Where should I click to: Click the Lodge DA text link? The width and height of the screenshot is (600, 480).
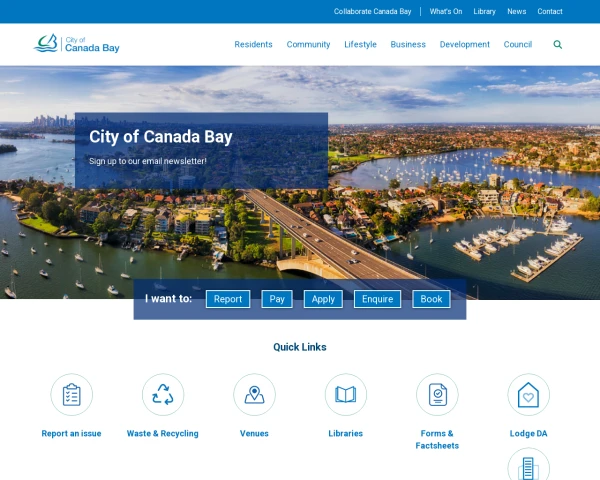pos(528,433)
